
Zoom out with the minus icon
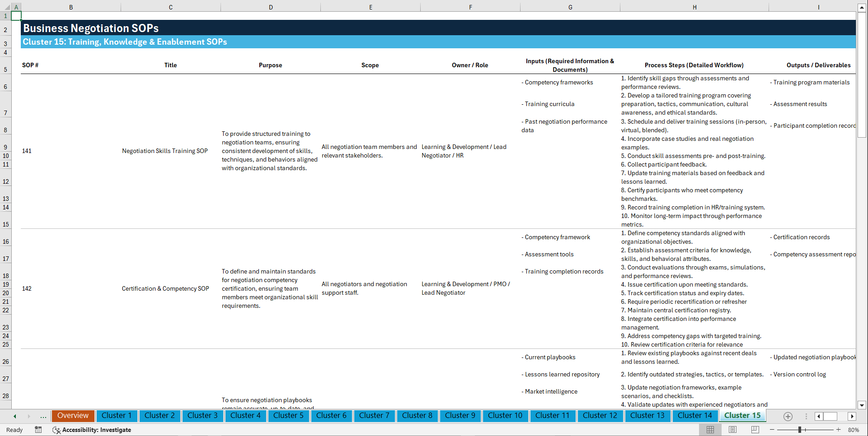click(x=772, y=430)
